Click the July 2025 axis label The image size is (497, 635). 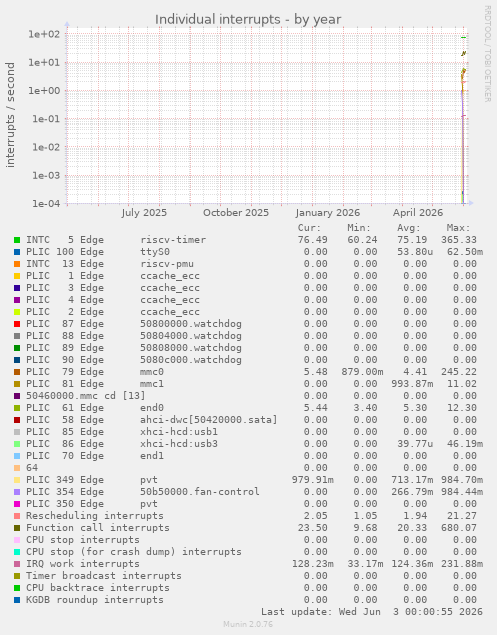[144, 213]
